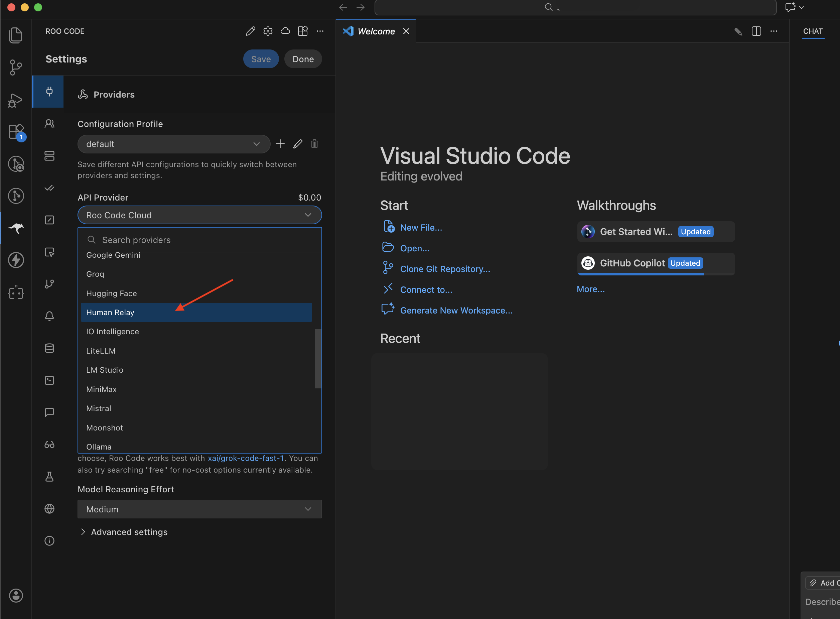This screenshot has height=619, width=840.
Task: Click the Open... link on Welcome page
Action: [415, 248]
